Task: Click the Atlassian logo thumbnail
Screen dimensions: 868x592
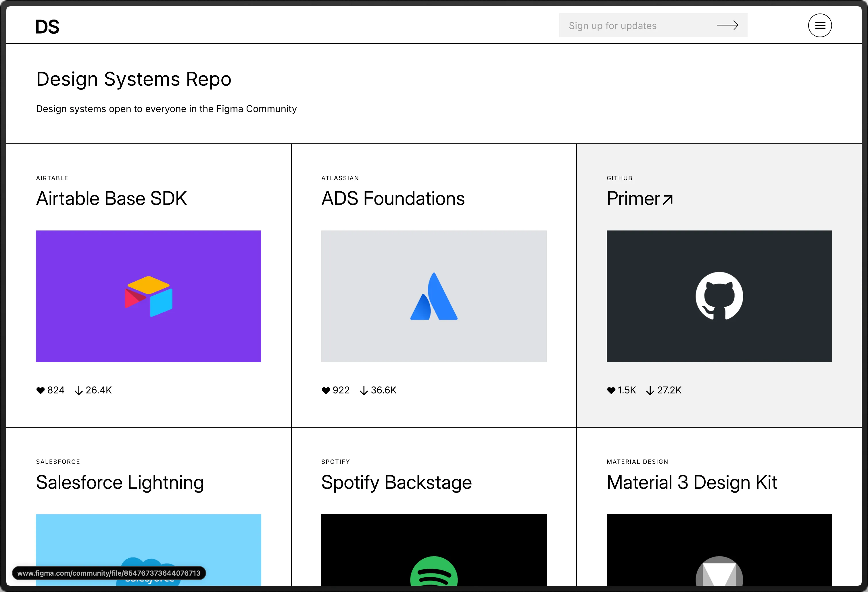Action: coord(434,296)
